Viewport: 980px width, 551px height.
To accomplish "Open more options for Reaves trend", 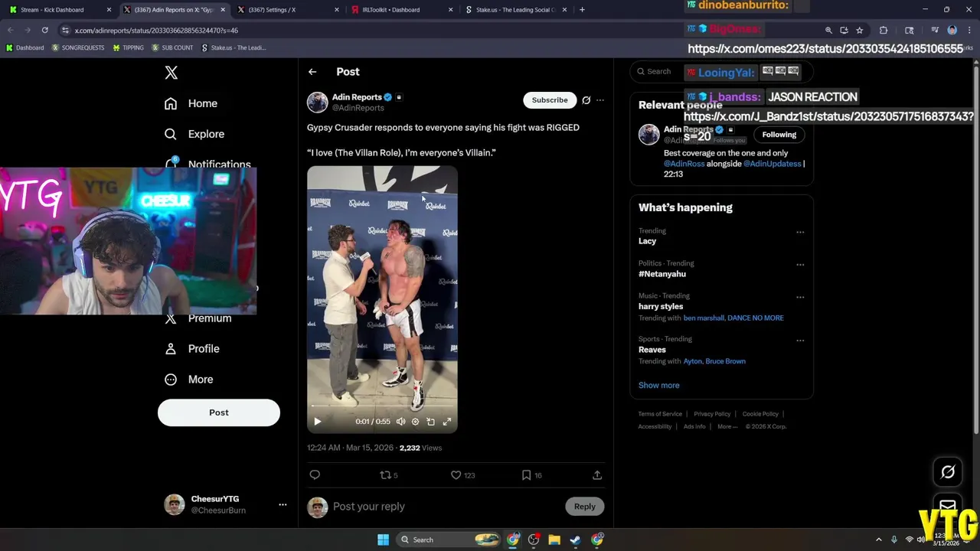I will coord(800,341).
